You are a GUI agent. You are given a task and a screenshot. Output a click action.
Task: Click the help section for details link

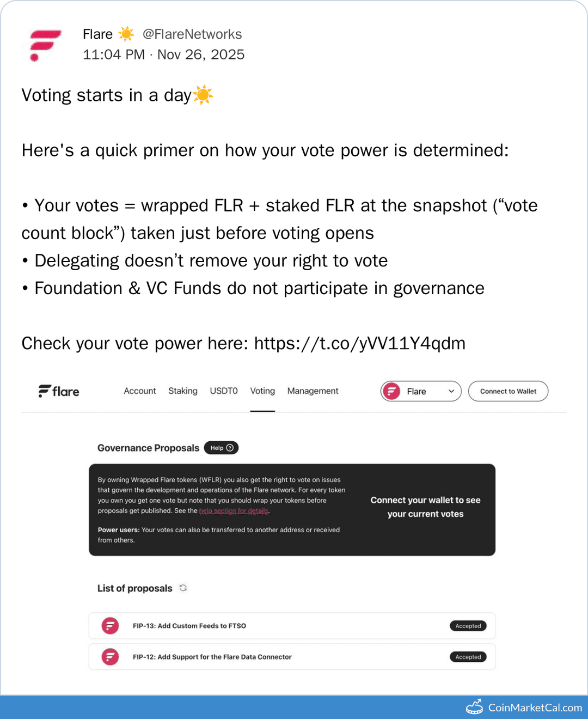(x=234, y=511)
